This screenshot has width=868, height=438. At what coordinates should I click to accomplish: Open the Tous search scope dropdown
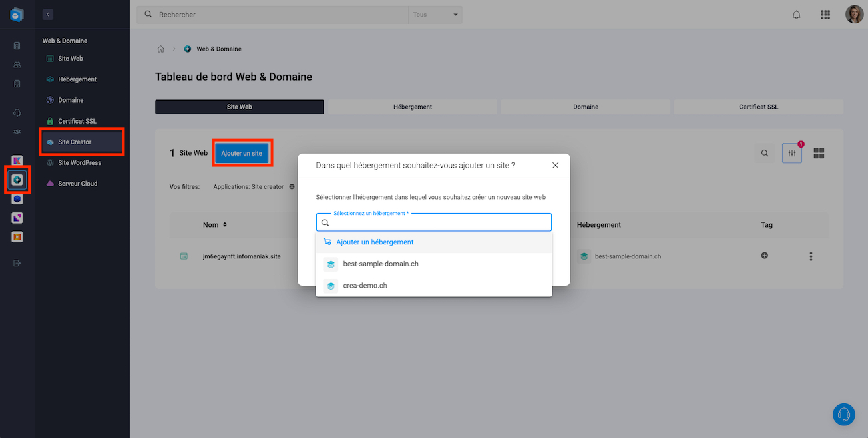tap(435, 15)
